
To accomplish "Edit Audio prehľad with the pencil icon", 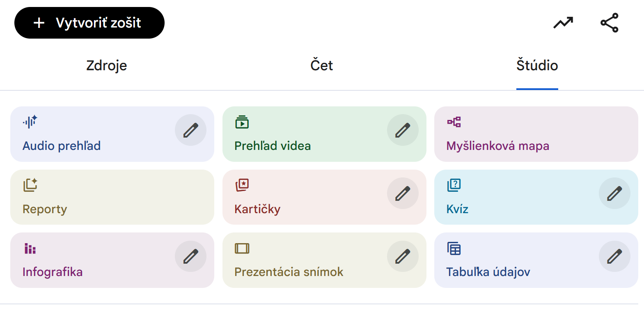I will click(190, 130).
